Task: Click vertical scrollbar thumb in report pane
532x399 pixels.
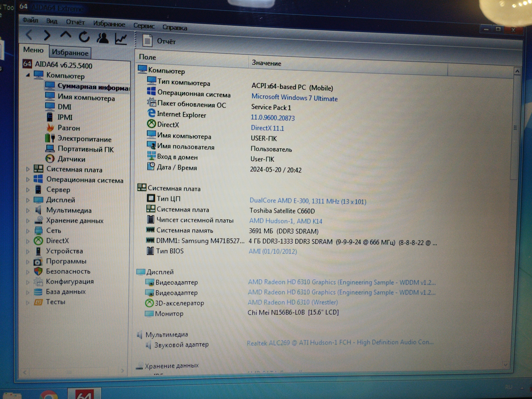Action: point(515,127)
